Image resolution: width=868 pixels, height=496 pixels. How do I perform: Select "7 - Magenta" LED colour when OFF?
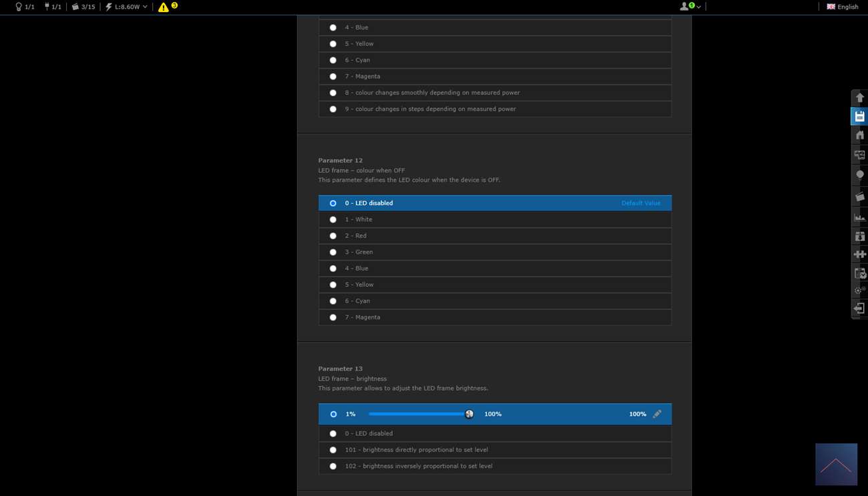pos(333,317)
